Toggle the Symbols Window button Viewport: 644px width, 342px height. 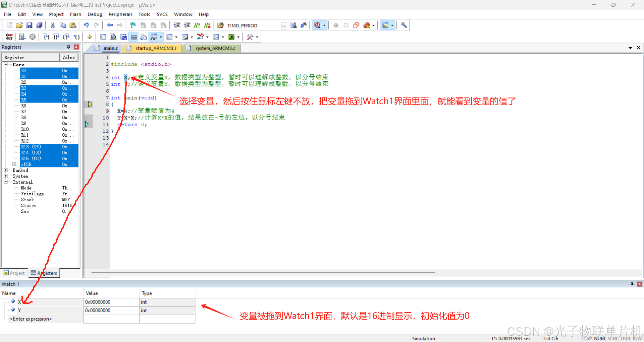[123, 37]
